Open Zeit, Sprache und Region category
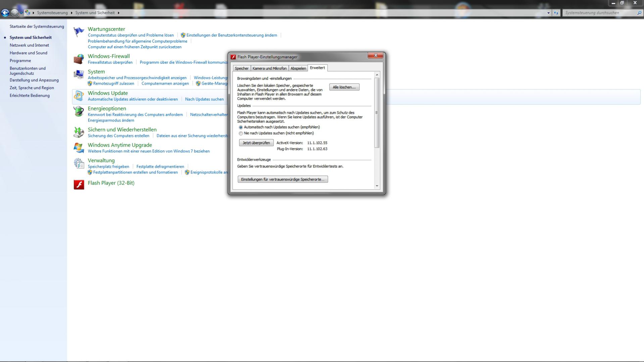The height and width of the screenshot is (362, 644). coord(32,88)
